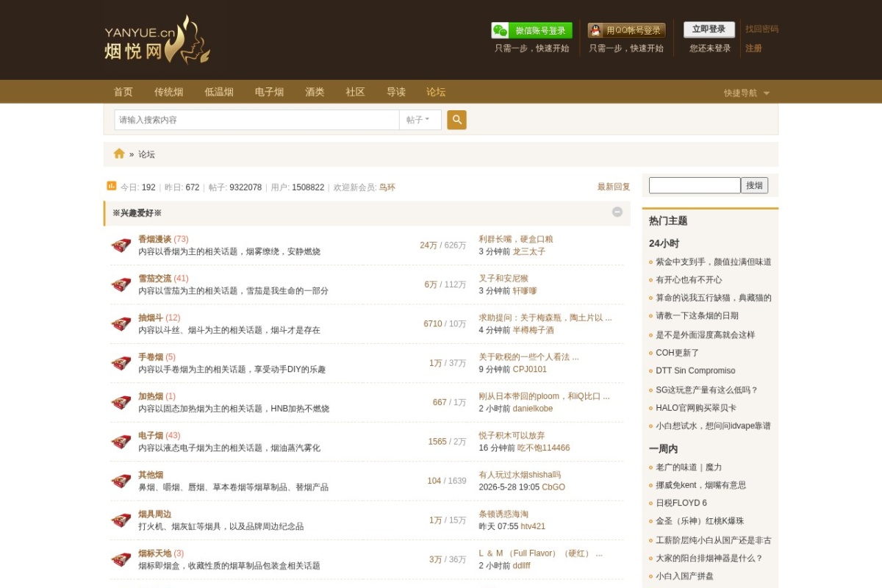The width and height of the screenshot is (882, 588).
Task: Open the 低温烟 nav item
Action: (219, 92)
